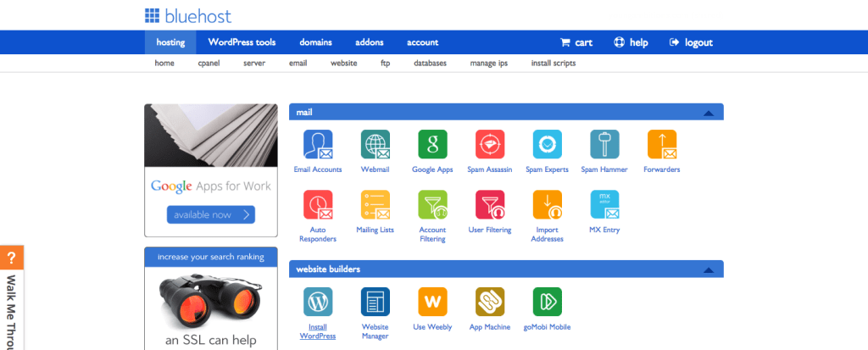Select the website submenu item
Image resolution: width=868 pixels, height=350 pixels.
pyautogui.click(x=344, y=63)
